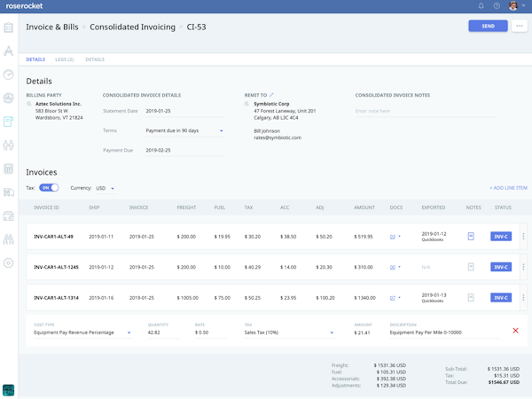Open notes icon for INV-CAR1-ALT-1314
The image size is (532, 399).
click(x=471, y=298)
